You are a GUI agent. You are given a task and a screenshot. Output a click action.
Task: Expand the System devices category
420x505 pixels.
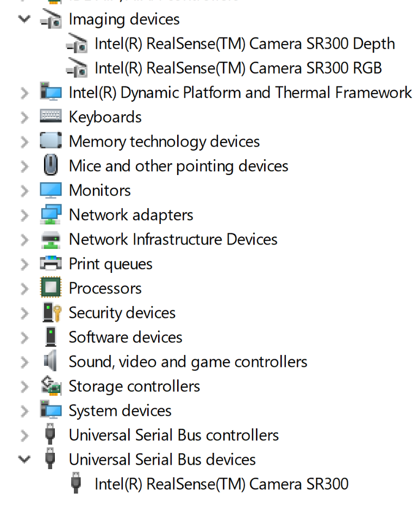click(x=24, y=411)
